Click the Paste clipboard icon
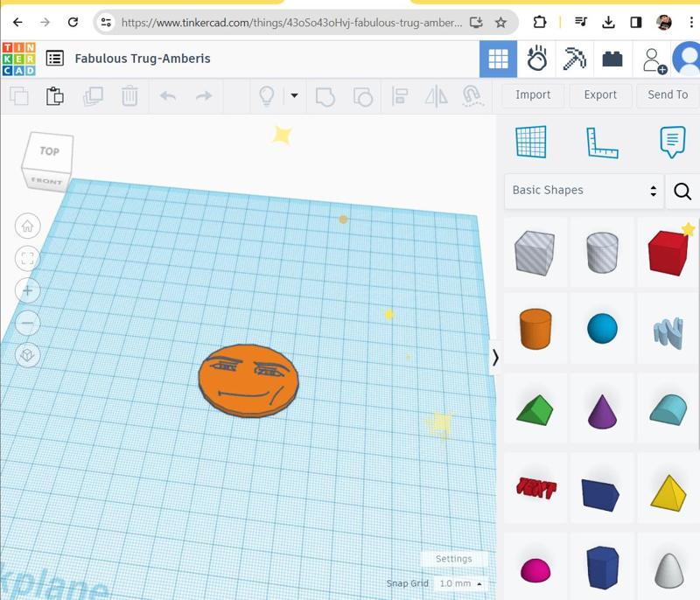This screenshot has width=700, height=600. coord(54,96)
